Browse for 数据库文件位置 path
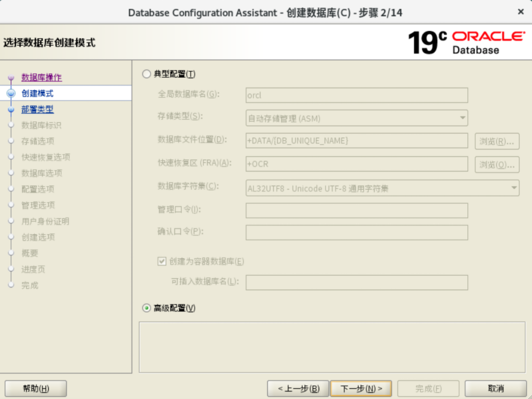Viewport: 532px width, 399px height. 496,141
